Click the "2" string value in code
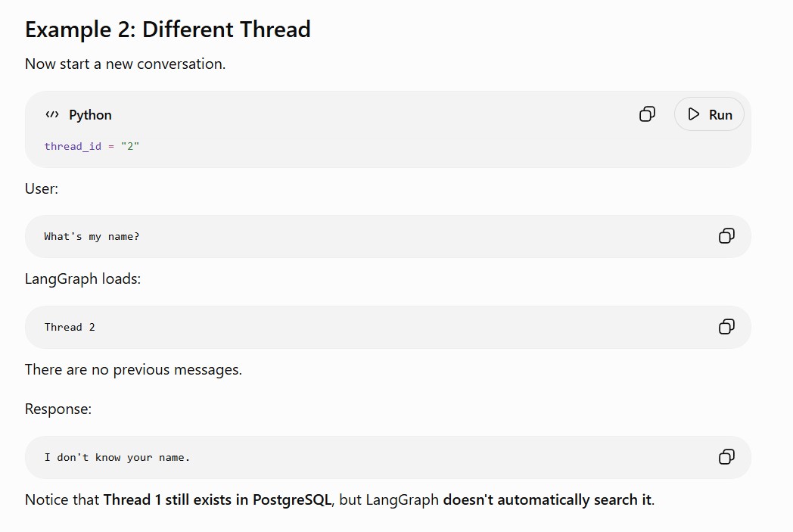This screenshot has width=793, height=532. coord(130,146)
